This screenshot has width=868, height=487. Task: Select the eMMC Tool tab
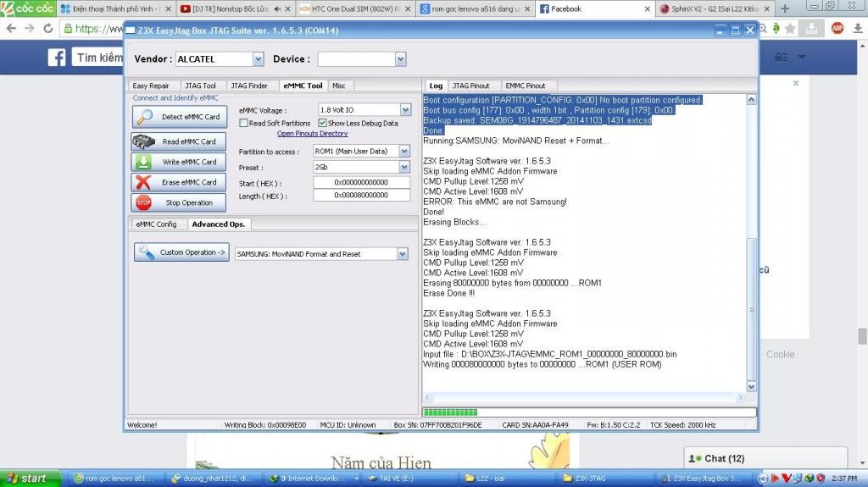[x=303, y=86]
